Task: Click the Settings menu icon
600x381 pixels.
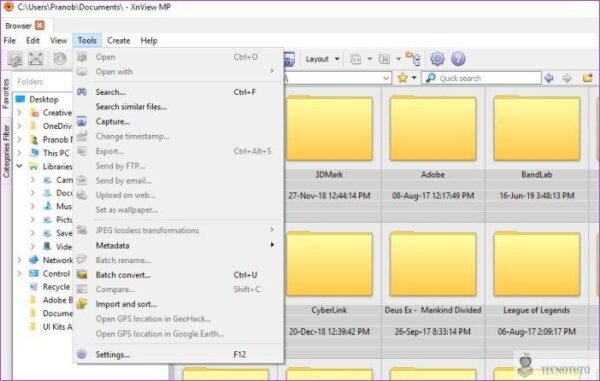Action: tap(82, 354)
